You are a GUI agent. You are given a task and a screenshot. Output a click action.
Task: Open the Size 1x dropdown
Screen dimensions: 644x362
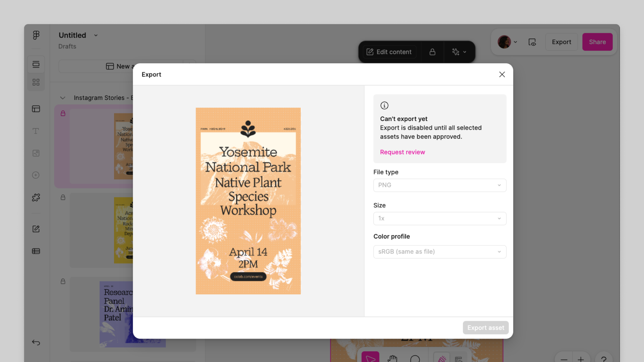(440, 219)
